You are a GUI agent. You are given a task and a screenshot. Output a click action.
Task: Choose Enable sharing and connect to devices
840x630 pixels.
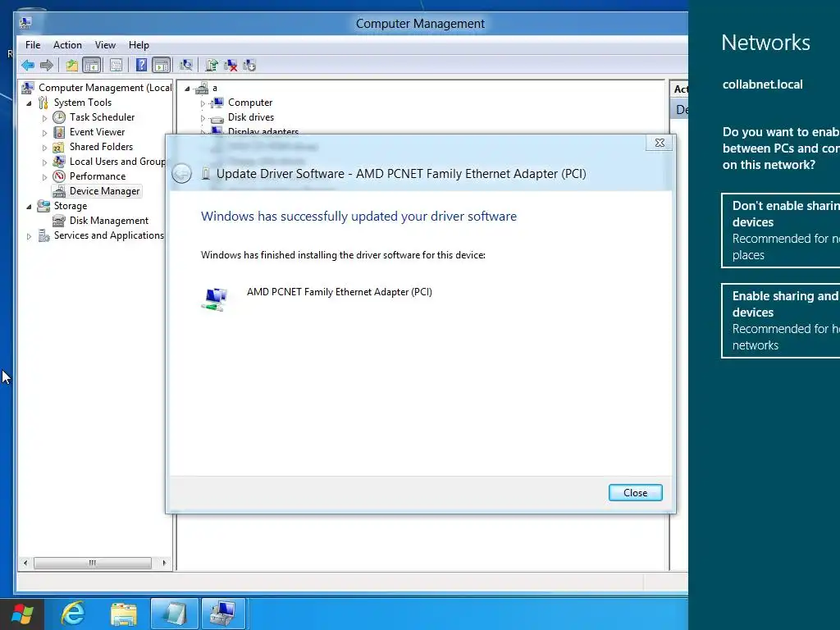[x=781, y=321]
